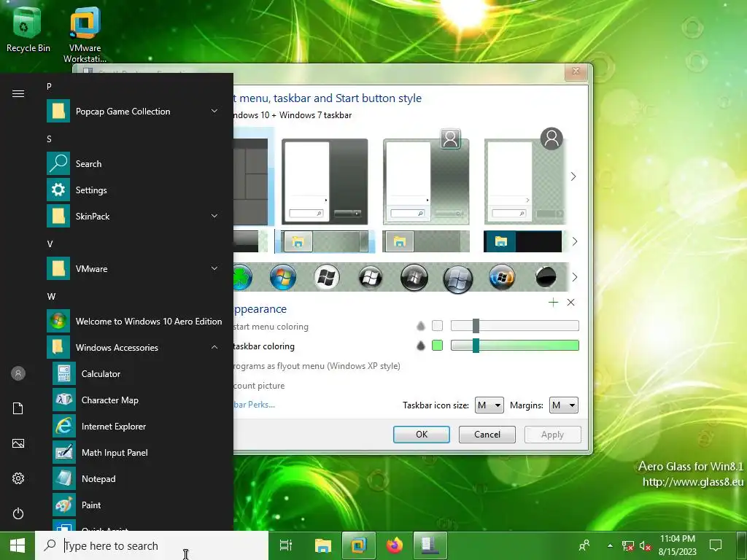The height and width of the screenshot is (560, 747).
Task: Open the muted volume tray icon
Action: point(646,545)
